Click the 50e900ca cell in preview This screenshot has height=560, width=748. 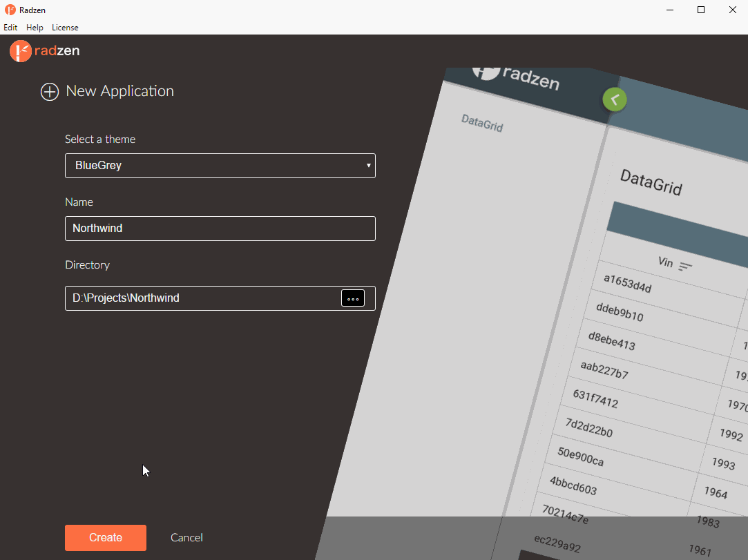[581, 457]
